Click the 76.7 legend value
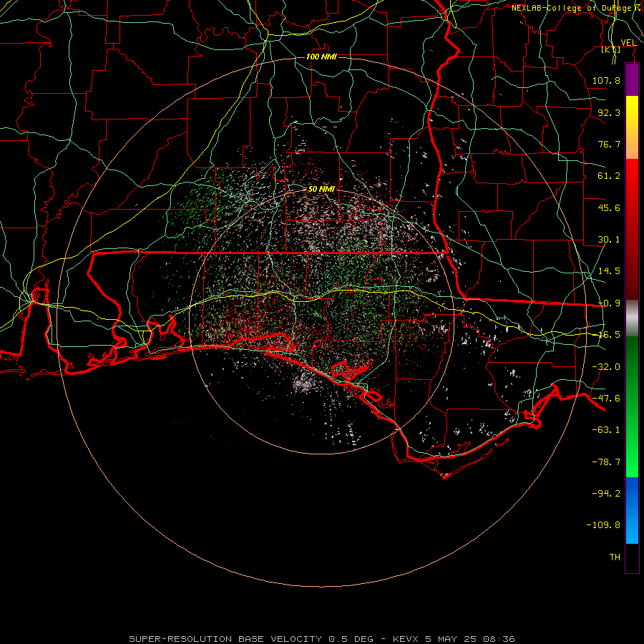Image resolution: width=644 pixels, height=644 pixels. tap(609, 144)
